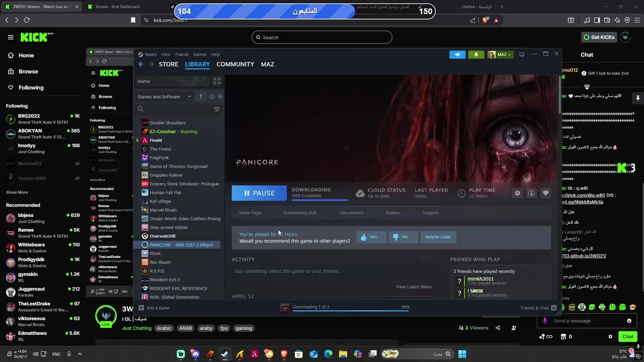Screen dimensions: 644x362
Task: Open Kick sidebar hamburger menu
Action: [11, 37]
